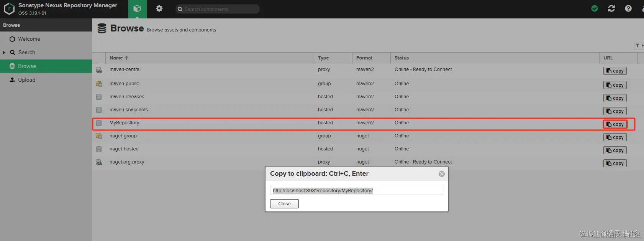Click the Browse database icon in page title

click(x=102, y=28)
